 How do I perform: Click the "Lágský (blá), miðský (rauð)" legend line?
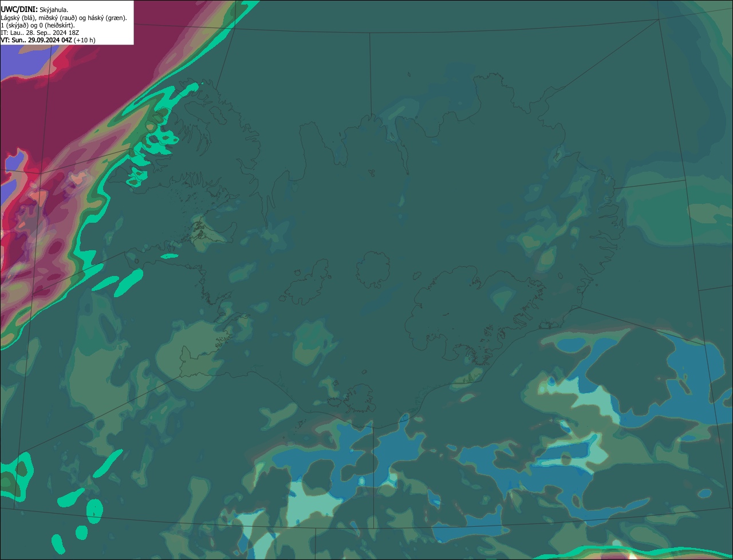click(x=64, y=18)
